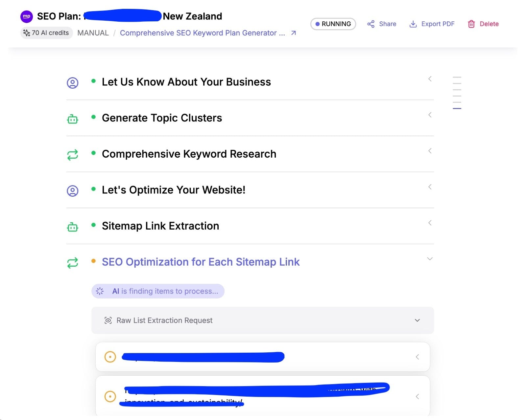Open external link arrow next to template name
Viewport: 526px width, 420px height.
point(294,33)
